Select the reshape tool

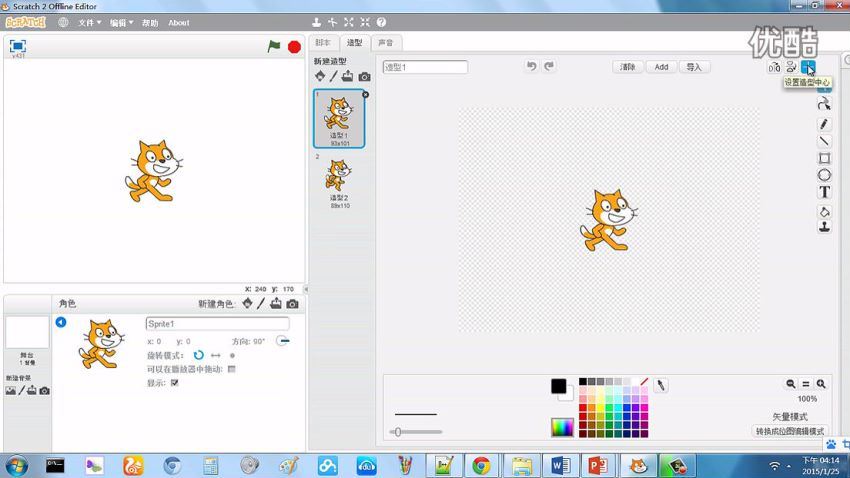[824, 104]
